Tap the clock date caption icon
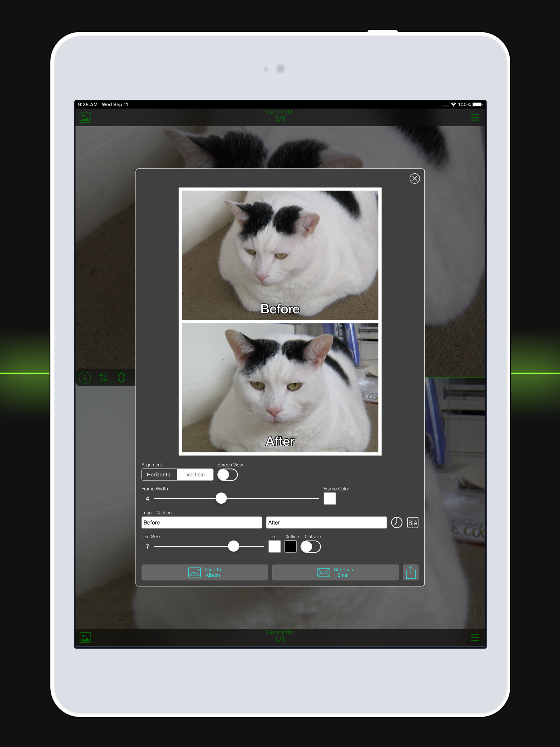This screenshot has width=560, height=747. [x=396, y=523]
